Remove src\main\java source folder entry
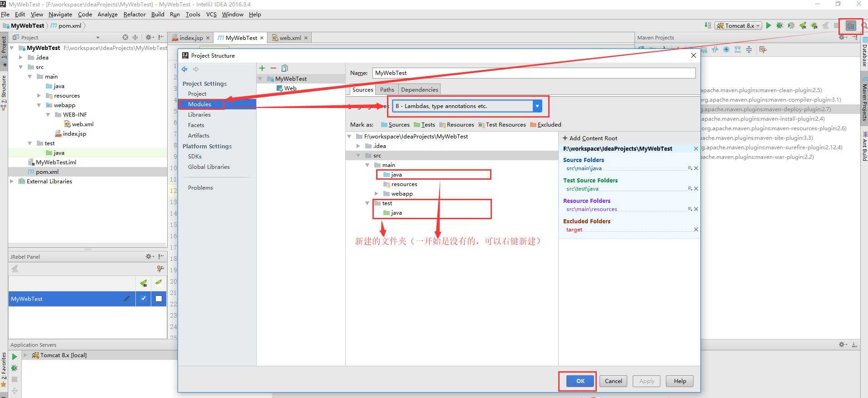868x398 pixels. 696,168
